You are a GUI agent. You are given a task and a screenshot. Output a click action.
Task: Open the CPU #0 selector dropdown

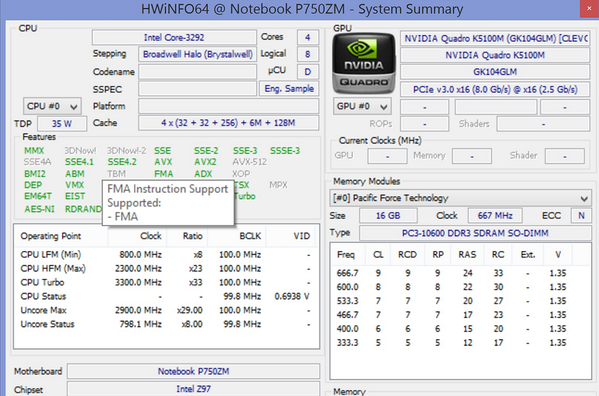52,106
